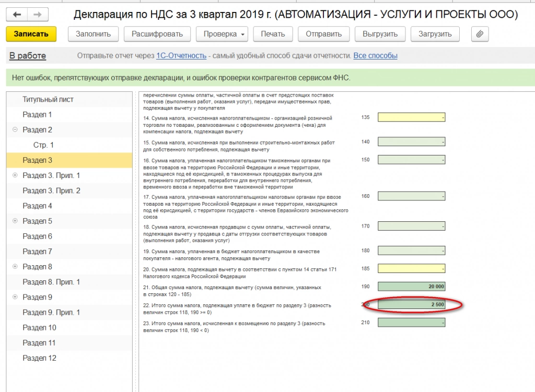Viewport: 535px width, 392px height.
Task: Click the line 160 value field
Action: click(x=412, y=196)
